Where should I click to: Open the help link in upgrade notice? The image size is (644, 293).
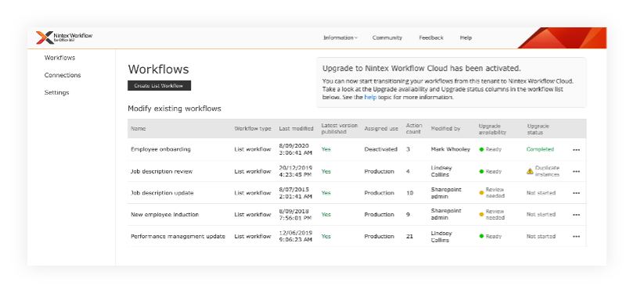(x=370, y=98)
